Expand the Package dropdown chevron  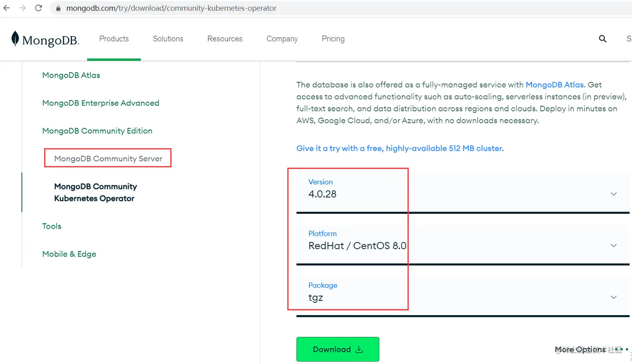(614, 297)
